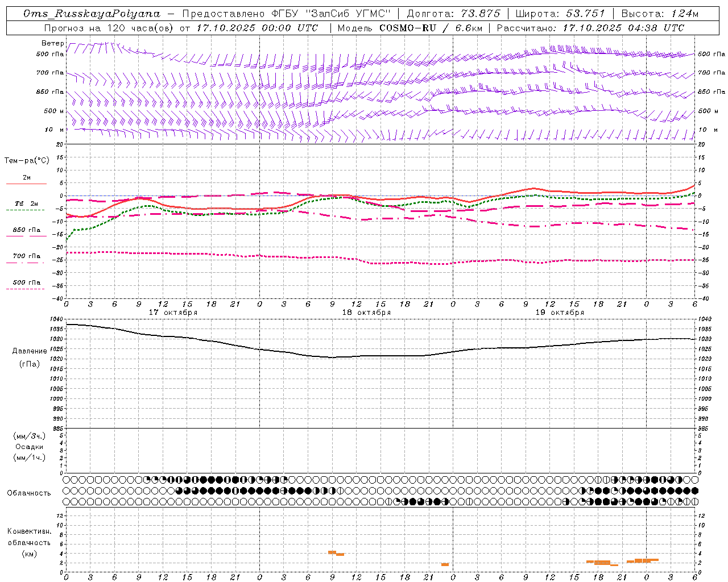Screen dimensions: 728x582
Task: Click the forecast text Прогноз на 120 часа(ов)
Action: pyautogui.click(x=109, y=28)
